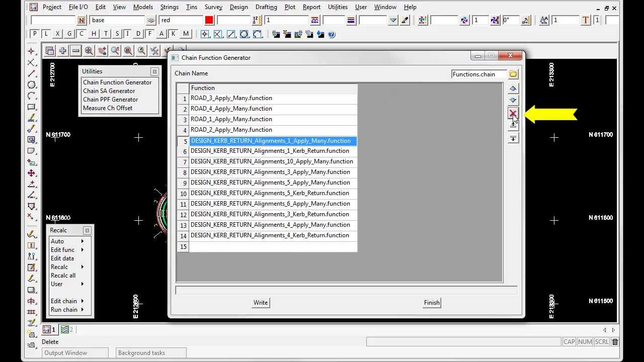
Task: Click the Finish button
Action: pyautogui.click(x=432, y=303)
